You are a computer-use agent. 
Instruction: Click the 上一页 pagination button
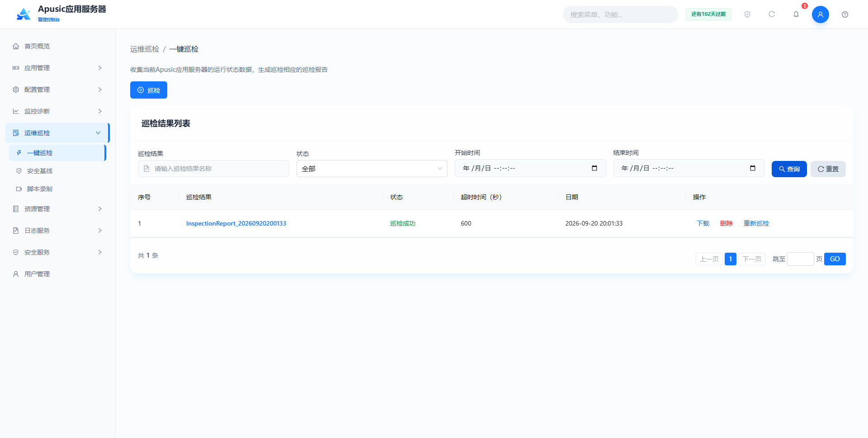point(709,259)
